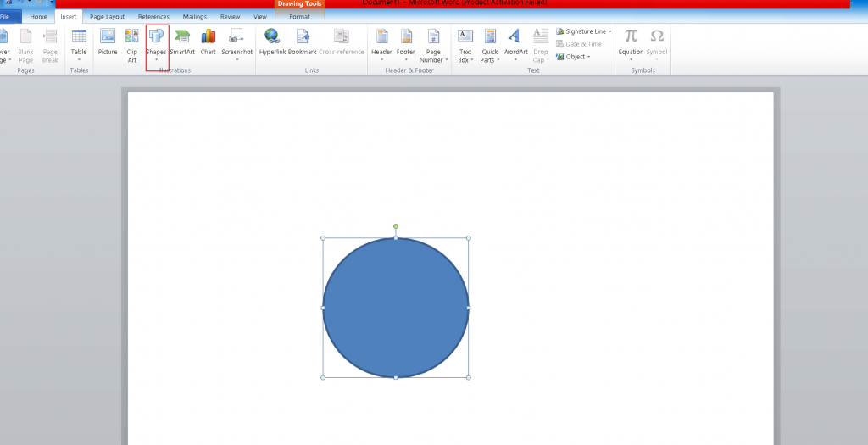Switch to the View tab
This screenshot has height=445, width=868.
[260, 17]
